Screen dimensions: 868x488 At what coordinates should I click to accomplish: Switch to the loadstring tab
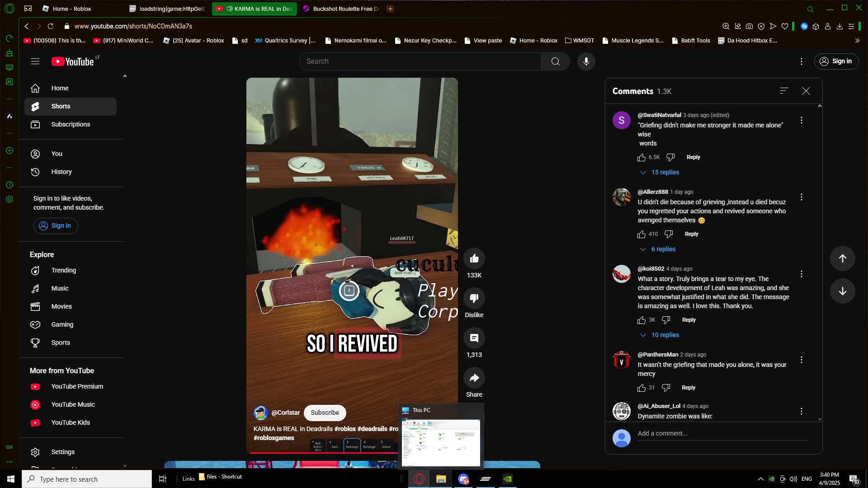[x=167, y=9]
